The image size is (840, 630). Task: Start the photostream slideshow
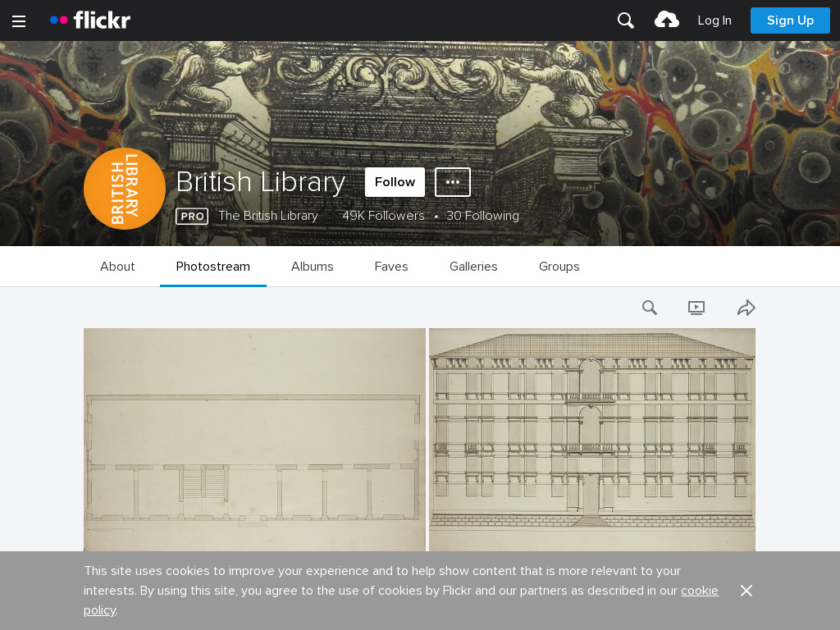696,308
